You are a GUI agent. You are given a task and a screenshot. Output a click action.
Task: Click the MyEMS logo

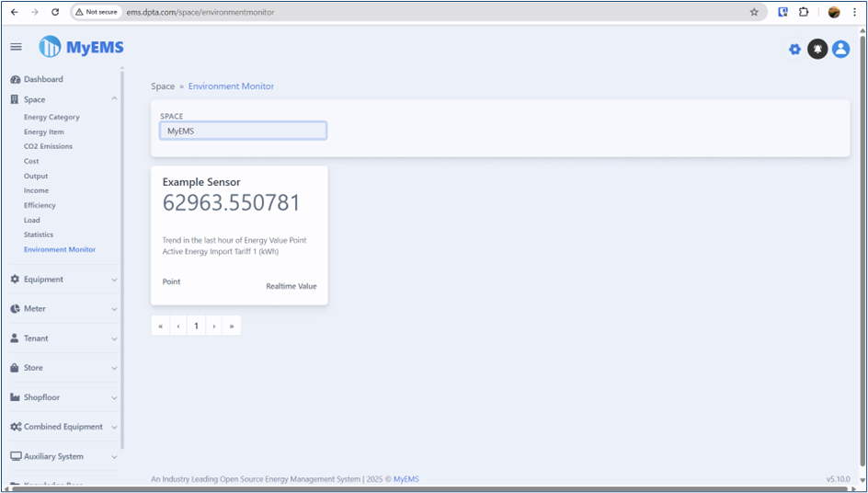click(81, 47)
